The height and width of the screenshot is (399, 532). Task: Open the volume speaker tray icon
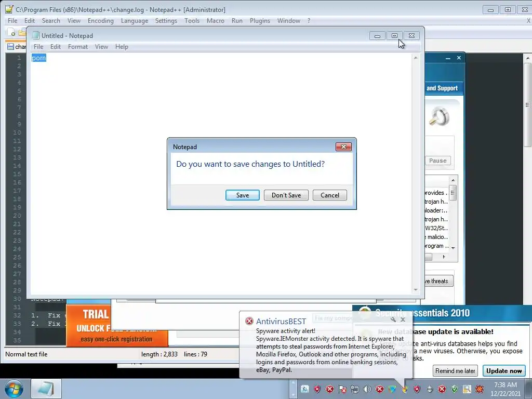[367, 389]
